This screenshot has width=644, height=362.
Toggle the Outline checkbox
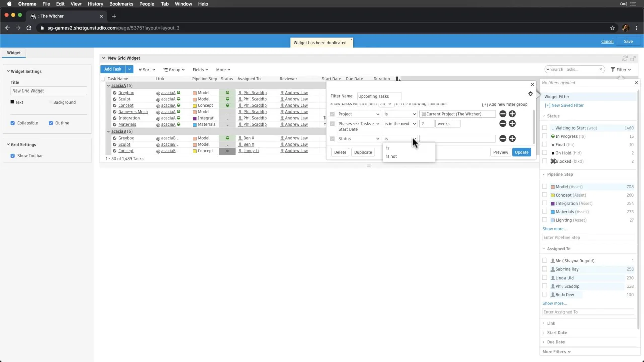(51, 123)
